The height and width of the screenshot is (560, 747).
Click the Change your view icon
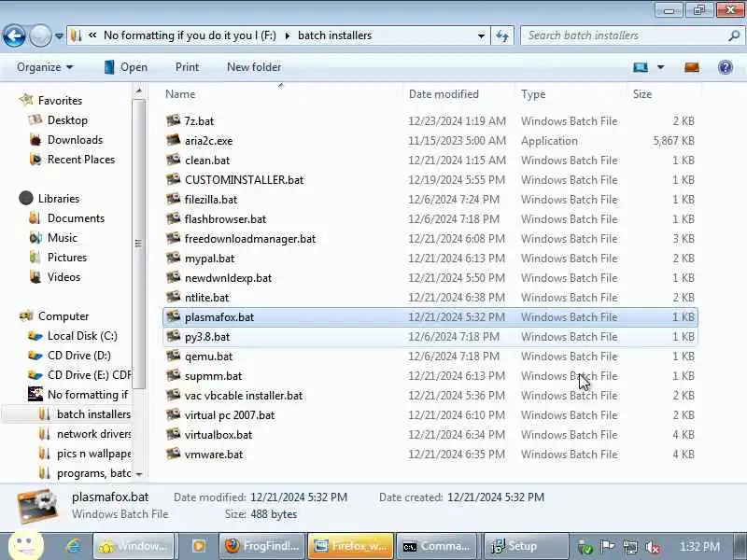(641, 67)
